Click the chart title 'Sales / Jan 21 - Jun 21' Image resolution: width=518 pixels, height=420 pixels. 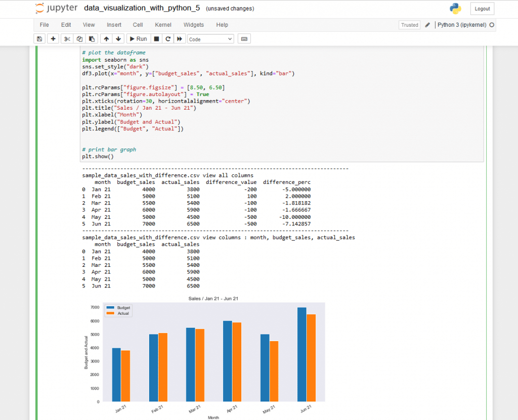point(213,299)
